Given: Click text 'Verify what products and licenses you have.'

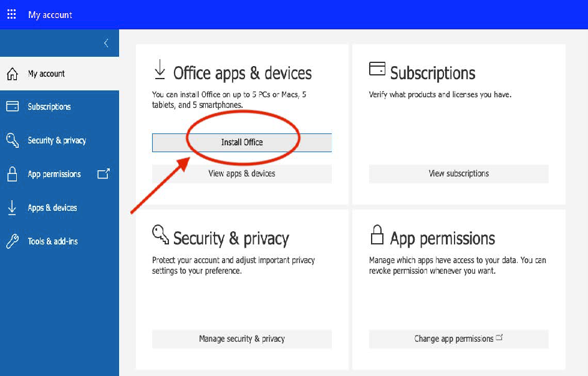Looking at the screenshot, I should tap(440, 95).
